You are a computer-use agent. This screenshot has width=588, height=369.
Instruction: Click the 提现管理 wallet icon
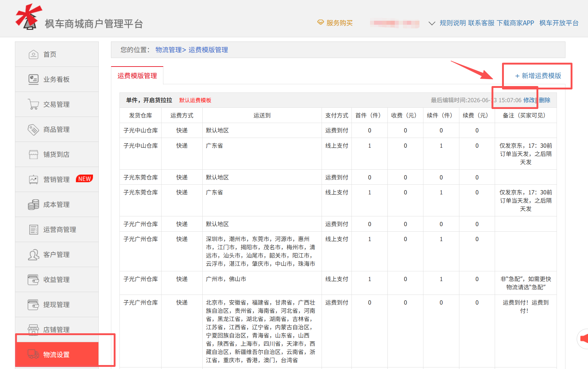click(x=33, y=305)
